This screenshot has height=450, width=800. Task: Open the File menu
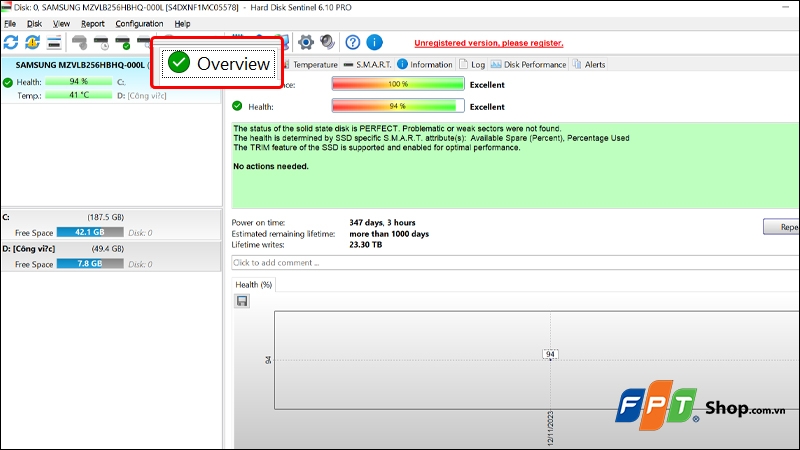pyautogui.click(x=10, y=23)
